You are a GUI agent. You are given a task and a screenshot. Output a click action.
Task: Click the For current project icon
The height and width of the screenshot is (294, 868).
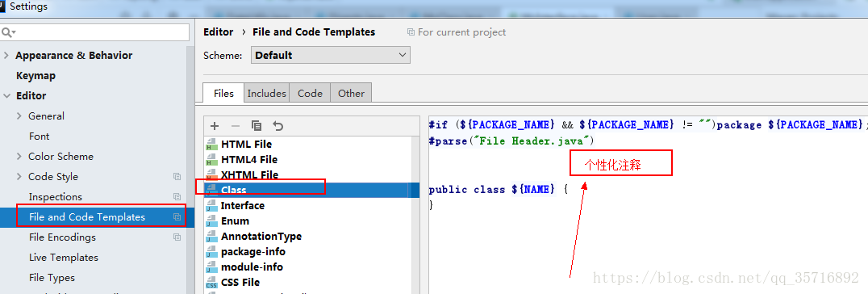[x=411, y=32]
